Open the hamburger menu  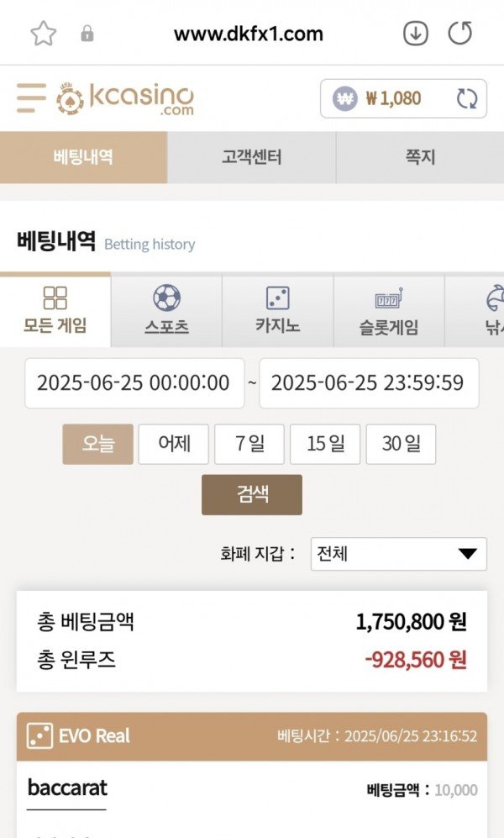(x=31, y=98)
